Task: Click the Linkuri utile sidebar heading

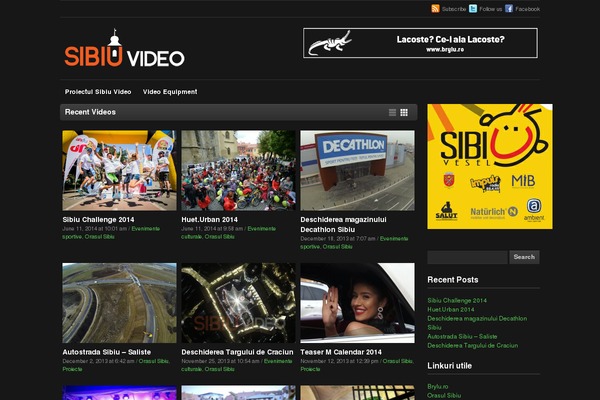Action: (x=450, y=366)
